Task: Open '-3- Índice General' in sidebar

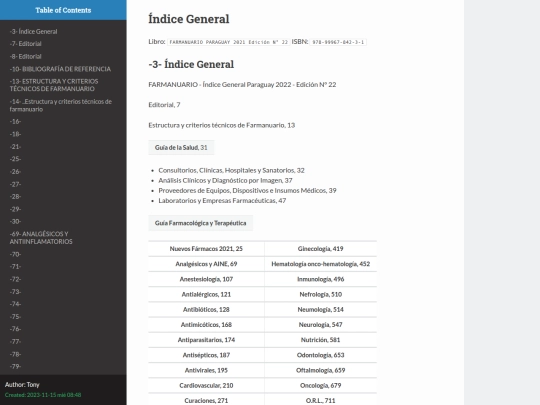Action: click(33, 31)
